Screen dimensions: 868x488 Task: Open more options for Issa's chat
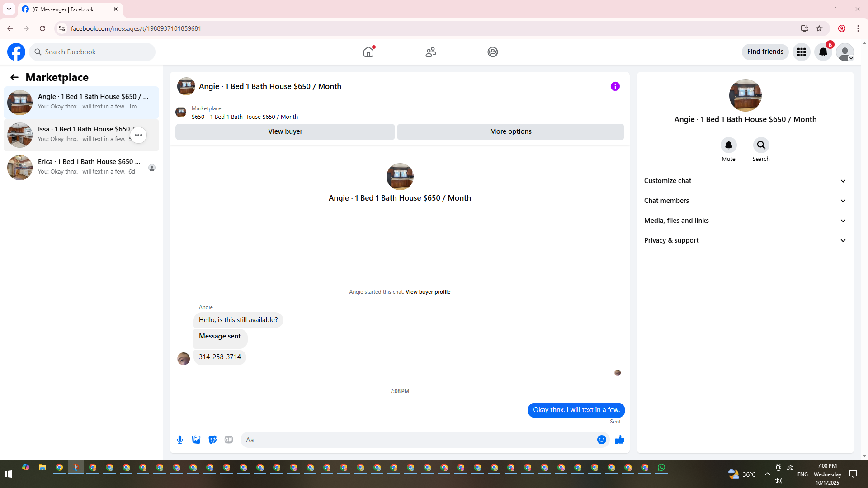[x=138, y=135]
